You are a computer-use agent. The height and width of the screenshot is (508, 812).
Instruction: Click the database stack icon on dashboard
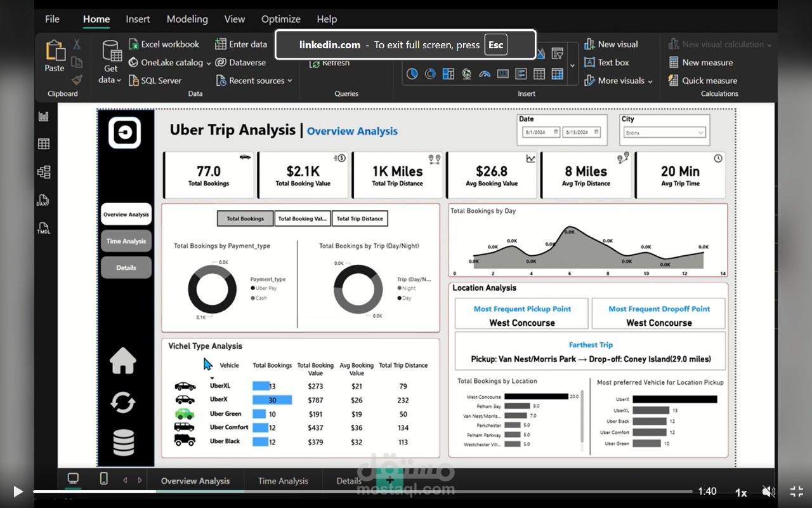123,443
